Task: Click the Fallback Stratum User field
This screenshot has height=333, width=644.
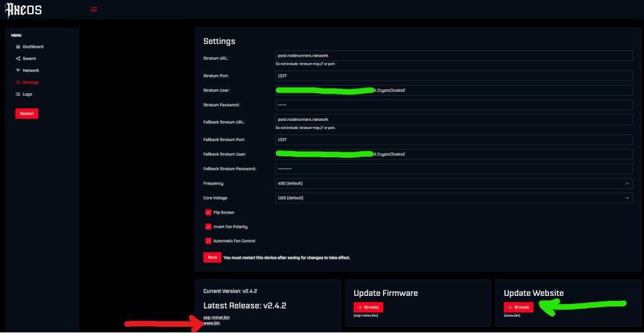Action: (454, 154)
